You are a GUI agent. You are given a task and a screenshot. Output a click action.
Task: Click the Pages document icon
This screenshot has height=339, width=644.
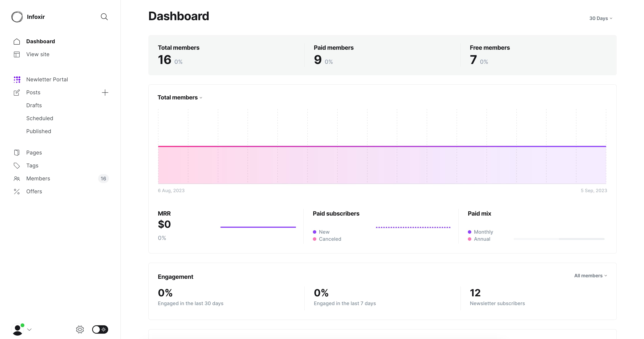point(17,153)
